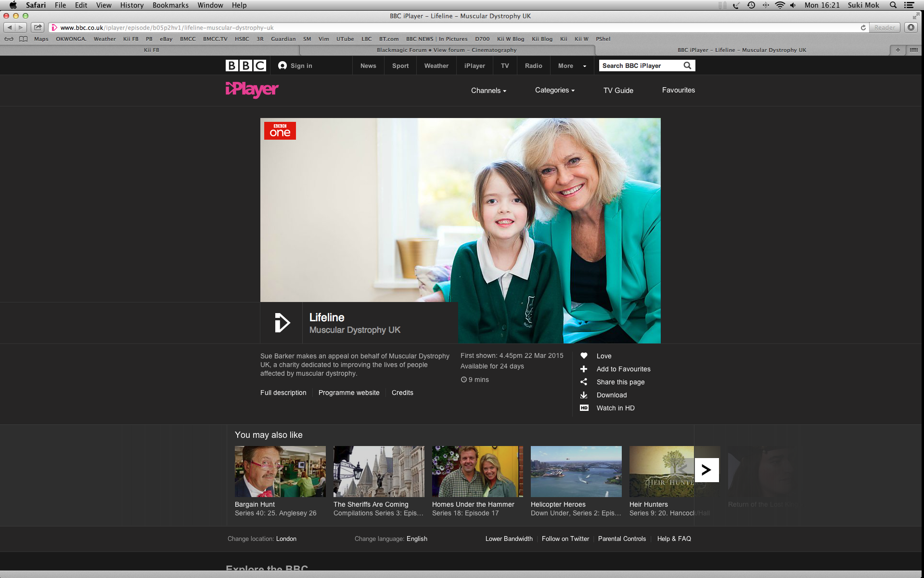Switch to the Blackmagic Forum tab
This screenshot has width=924, height=578.
coord(447,50)
